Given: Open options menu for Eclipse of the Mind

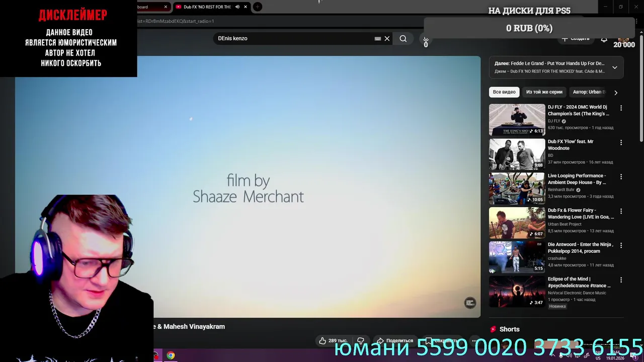Looking at the screenshot, I should tap(621, 280).
